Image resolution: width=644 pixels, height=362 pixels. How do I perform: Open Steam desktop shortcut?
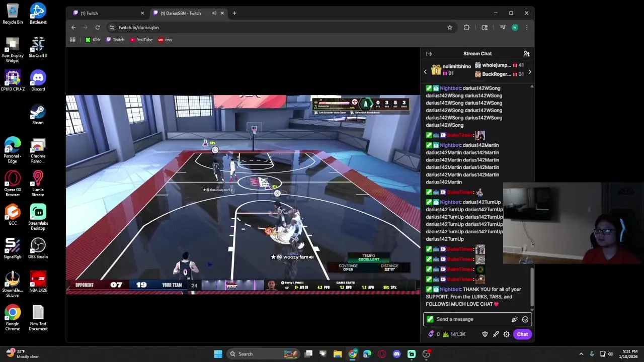point(38,115)
